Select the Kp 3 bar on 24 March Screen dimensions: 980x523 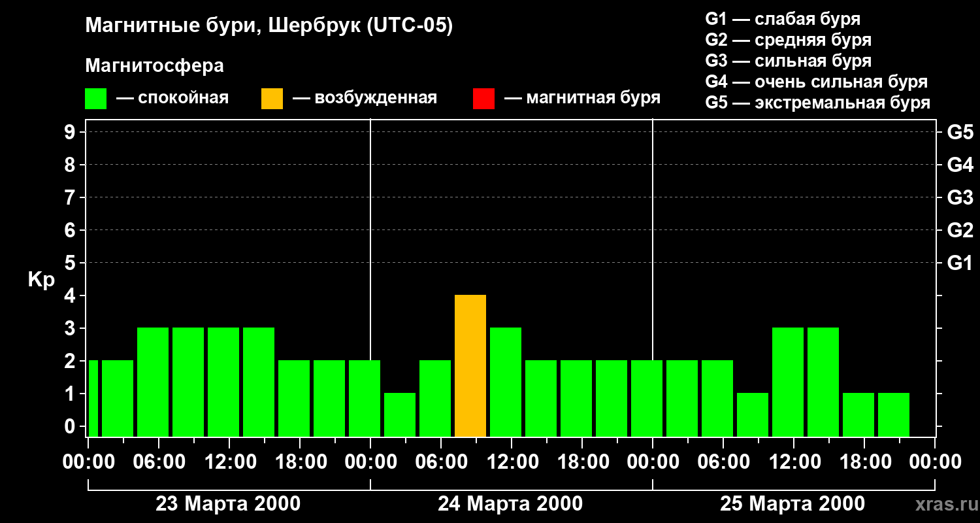(506, 382)
